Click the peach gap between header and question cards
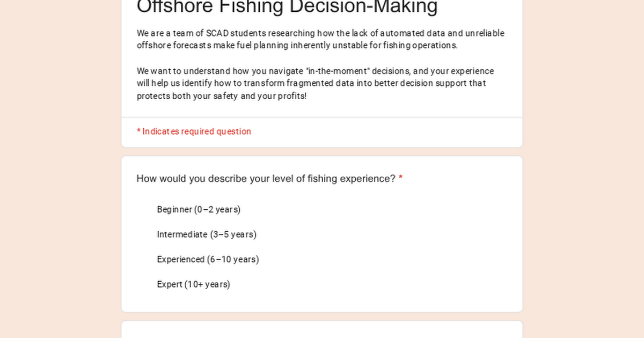This screenshot has height=338, width=644. click(x=322, y=152)
